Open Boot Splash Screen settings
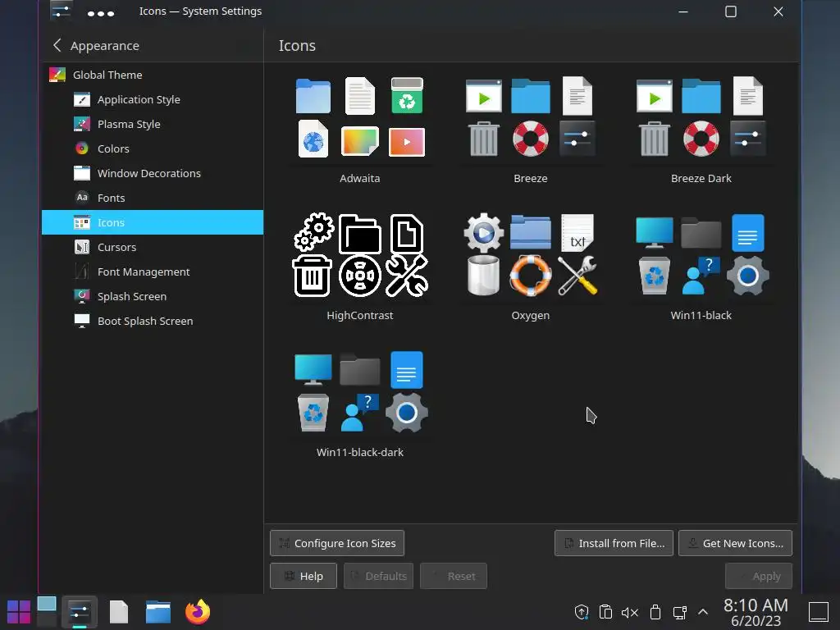The width and height of the screenshot is (840, 630). [153, 321]
